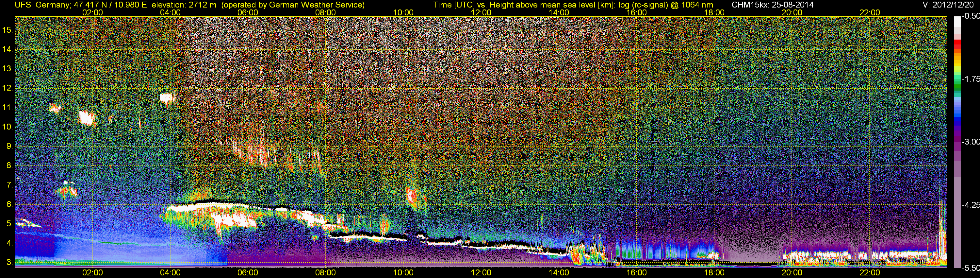Click the 20:00 label on the lower time axis
Image resolution: width=980 pixels, height=278 pixels.
792,273
